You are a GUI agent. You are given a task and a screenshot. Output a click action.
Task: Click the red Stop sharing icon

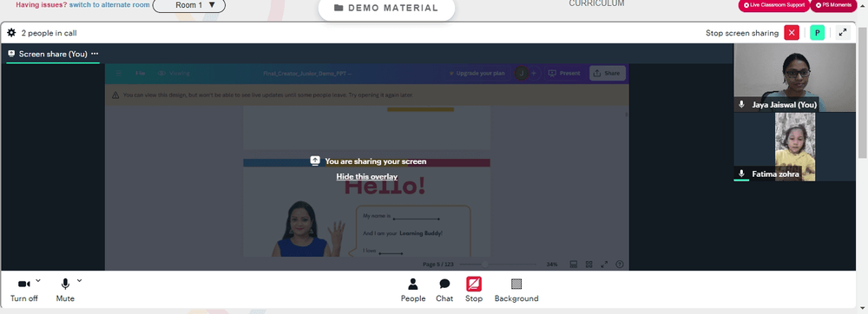tap(474, 285)
